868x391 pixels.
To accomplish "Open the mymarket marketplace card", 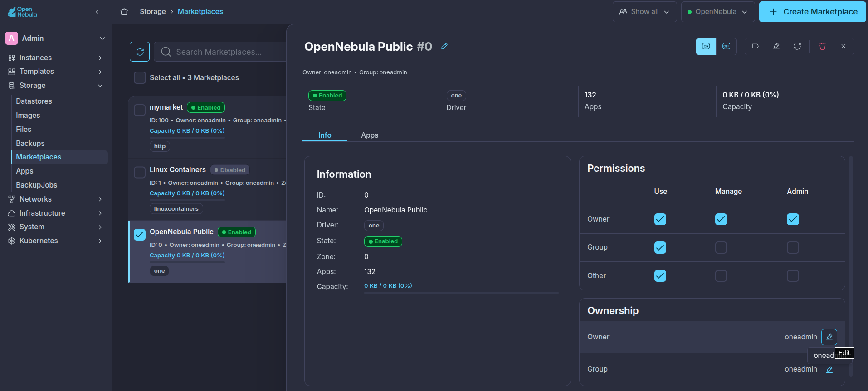I will click(208, 127).
